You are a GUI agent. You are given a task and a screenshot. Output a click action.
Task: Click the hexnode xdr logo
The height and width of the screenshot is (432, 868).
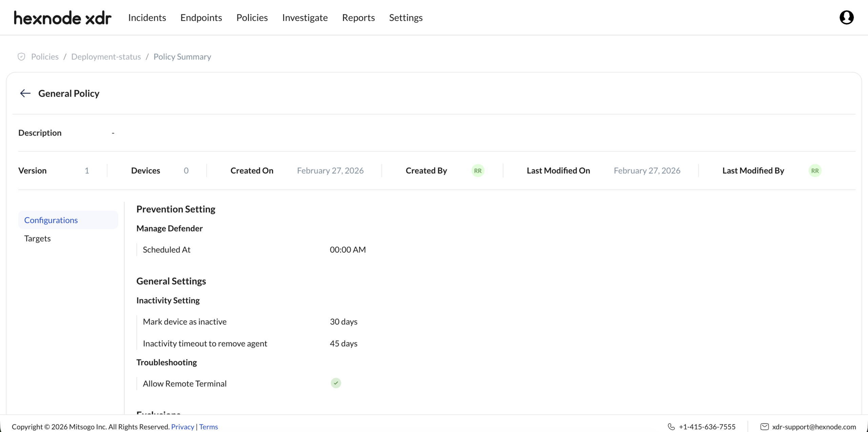pyautogui.click(x=62, y=18)
